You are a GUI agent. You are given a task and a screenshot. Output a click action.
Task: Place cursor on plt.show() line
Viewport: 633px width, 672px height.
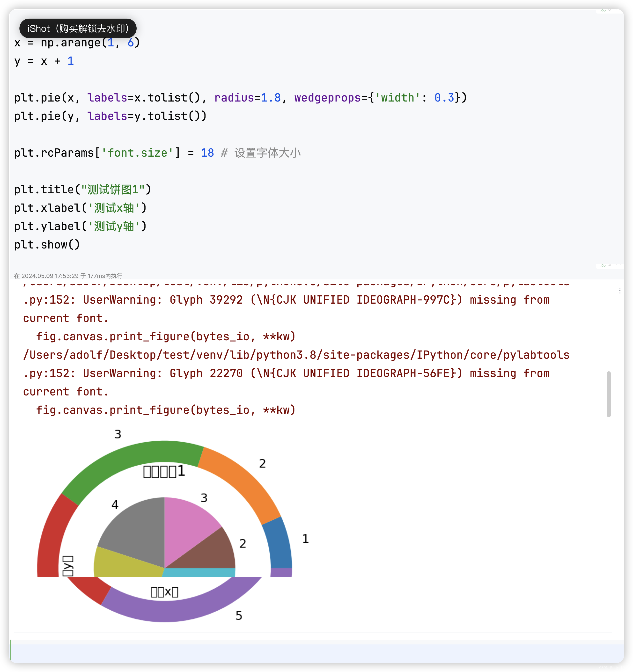click(47, 244)
